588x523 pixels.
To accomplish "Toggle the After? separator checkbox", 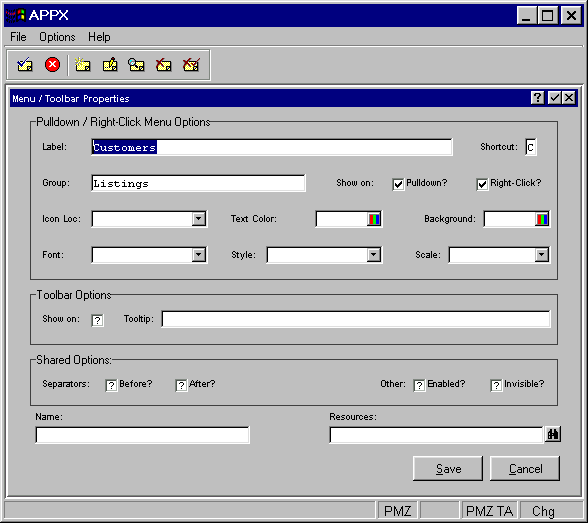I will [181, 385].
